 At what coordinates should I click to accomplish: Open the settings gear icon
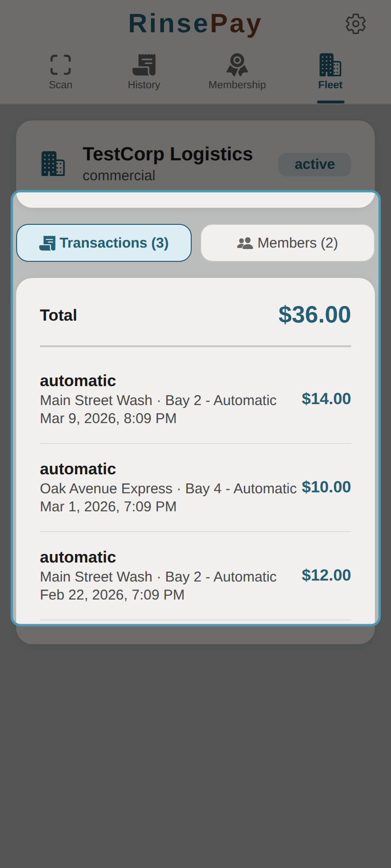tap(355, 23)
